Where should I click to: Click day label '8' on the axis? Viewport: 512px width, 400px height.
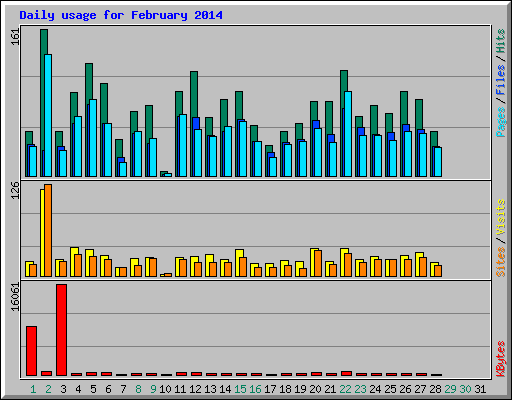click(138, 389)
